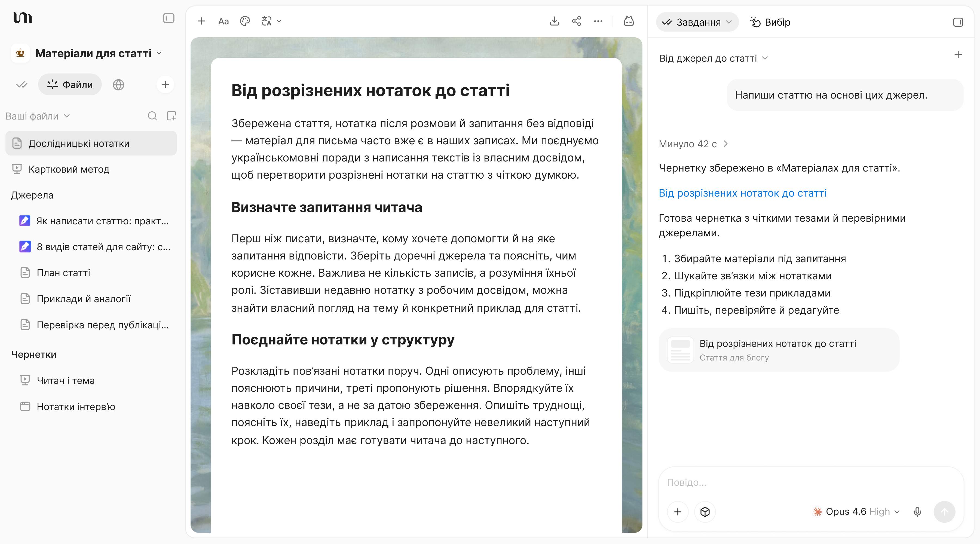Start a new chat with the plus icon
The height and width of the screenshot is (544, 980).
(958, 55)
